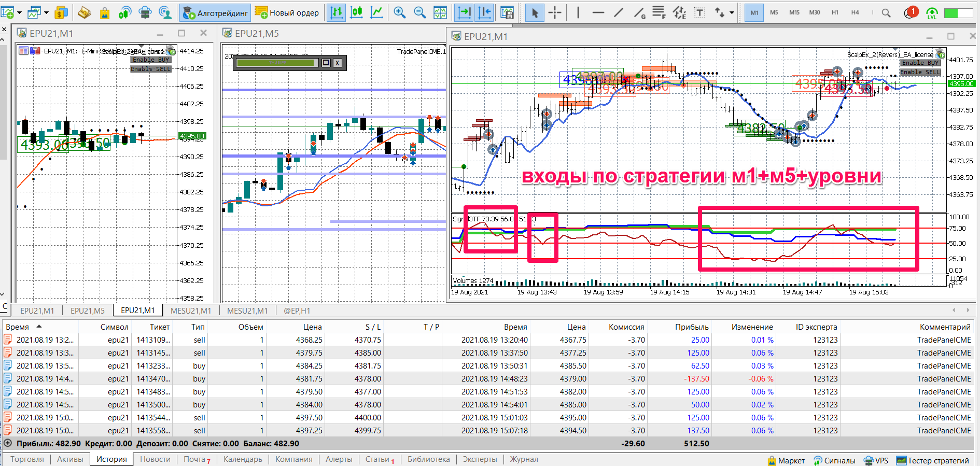Select the horizontal line drawing tool
The width and height of the screenshot is (980, 466).
(598, 12)
